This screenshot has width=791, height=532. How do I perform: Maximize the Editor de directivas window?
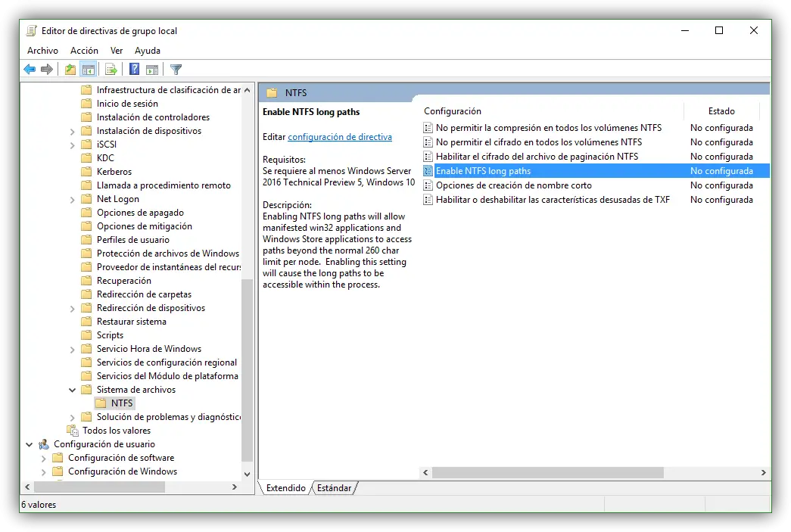point(719,31)
